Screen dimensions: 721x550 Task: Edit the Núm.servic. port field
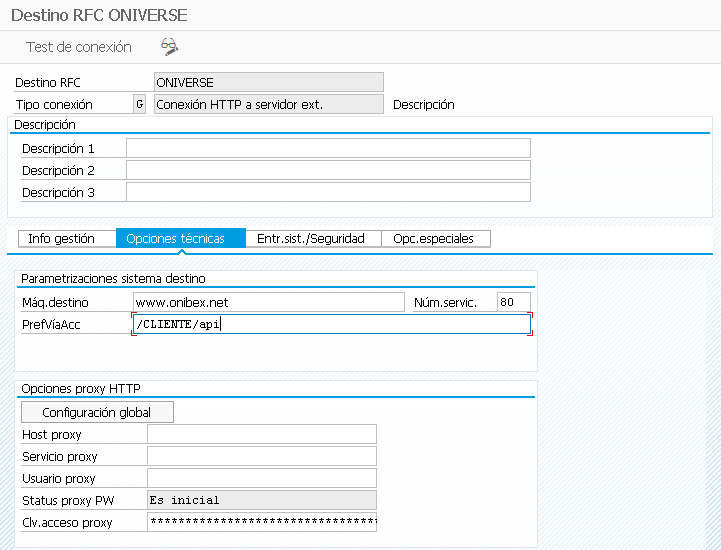pos(513,302)
